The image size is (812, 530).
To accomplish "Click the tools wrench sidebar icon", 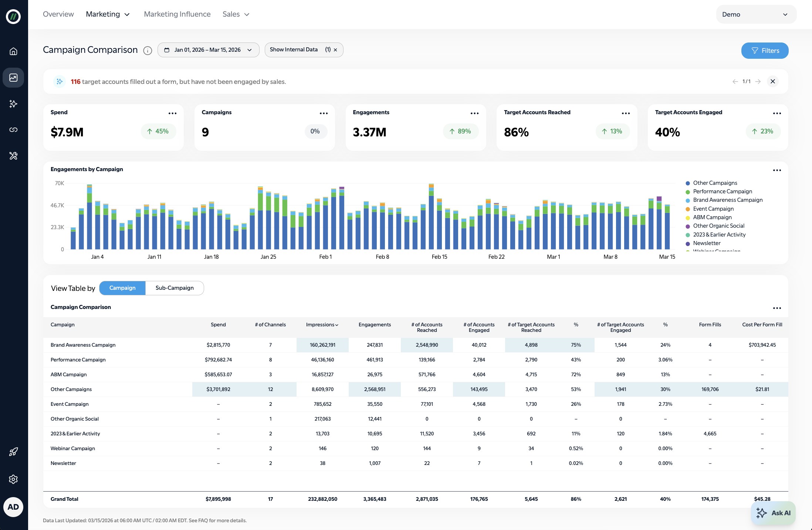I will point(13,156).
